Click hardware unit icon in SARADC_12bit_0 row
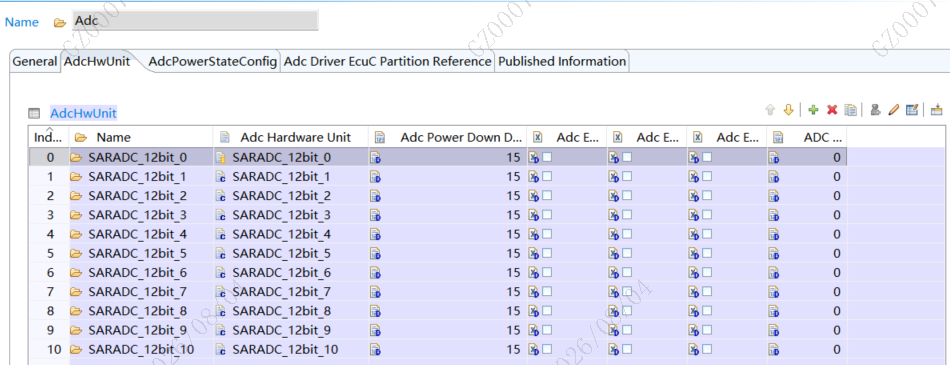950x365 pixels. click(221, 158)
